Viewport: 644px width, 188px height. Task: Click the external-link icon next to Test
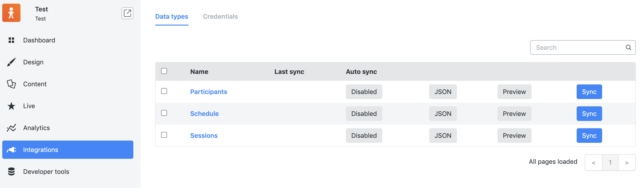pyautogui.click(x=127, y=13)
